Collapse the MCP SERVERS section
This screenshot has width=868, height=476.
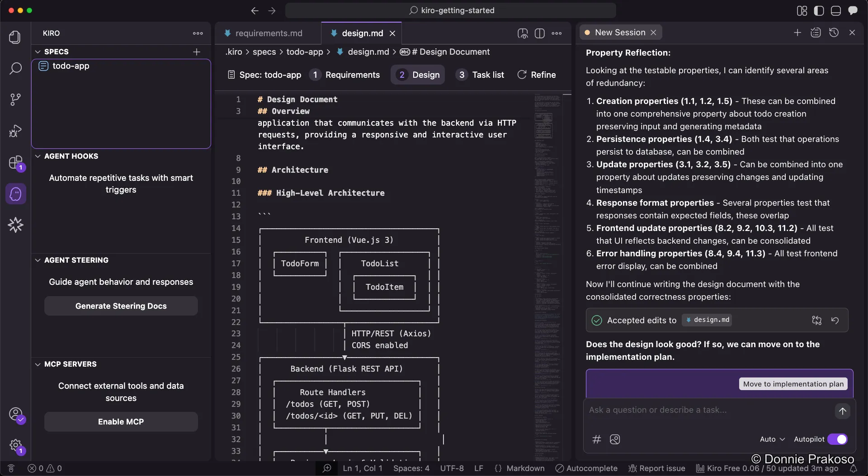point(38,364)
